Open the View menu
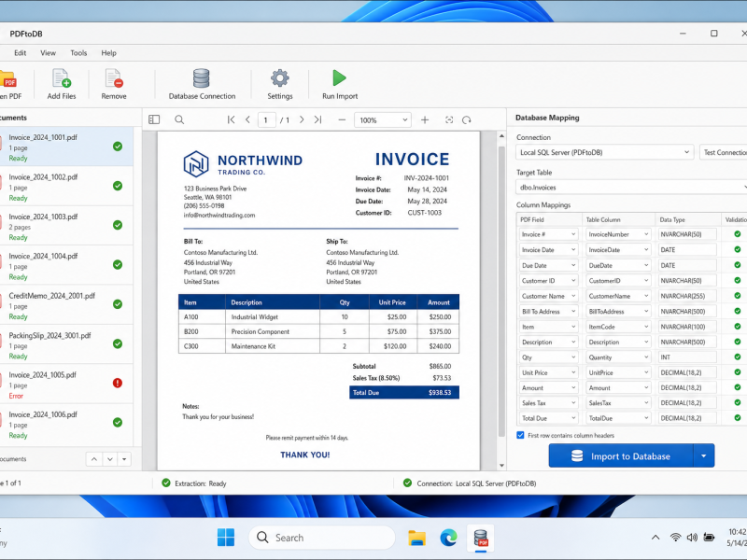This screenshot has width=747, height=560. (48, 53)
